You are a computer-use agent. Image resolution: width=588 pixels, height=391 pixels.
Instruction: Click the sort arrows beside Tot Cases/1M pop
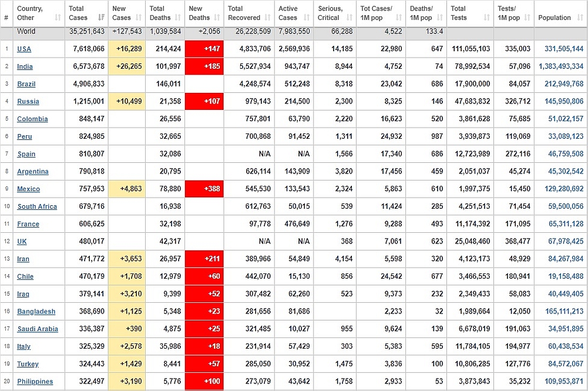tap(399, 18)
